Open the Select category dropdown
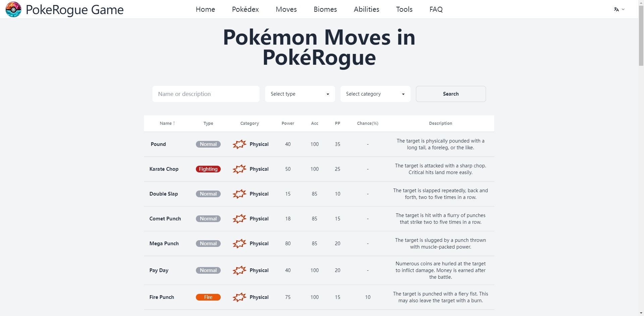 tap(375, 94)
